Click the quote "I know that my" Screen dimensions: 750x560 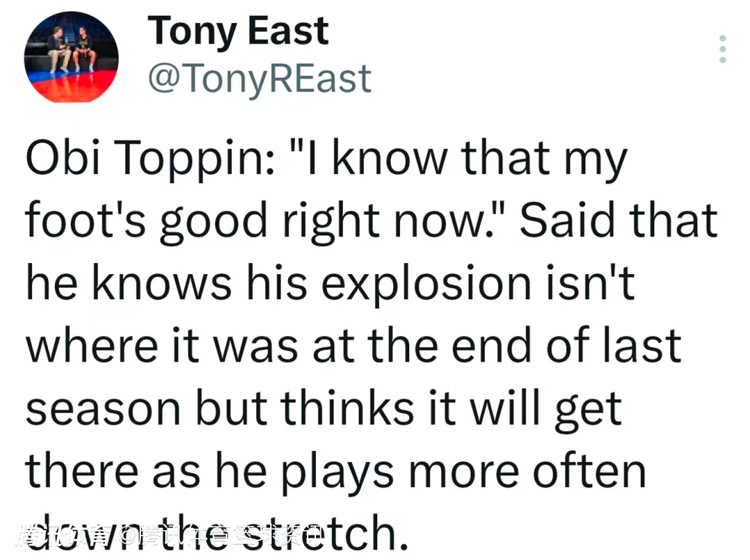(444, 159)
